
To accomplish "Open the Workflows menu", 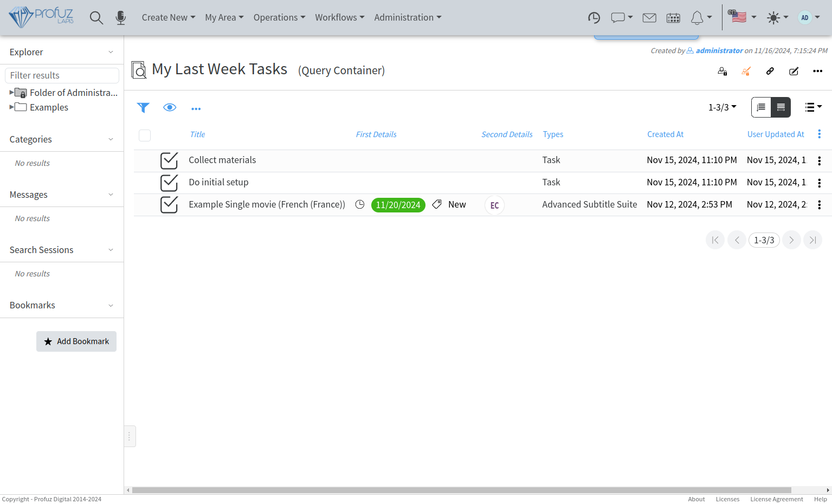I will click(x=339, y=17).
